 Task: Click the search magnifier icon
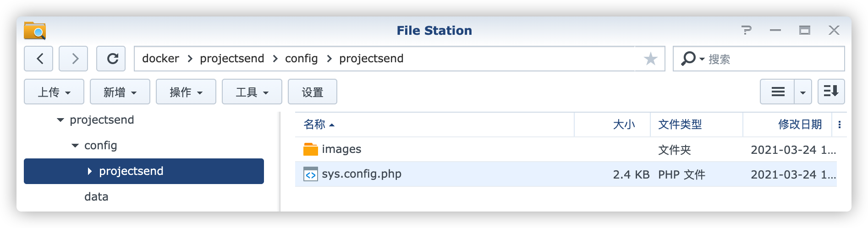(x=688, y=59)
